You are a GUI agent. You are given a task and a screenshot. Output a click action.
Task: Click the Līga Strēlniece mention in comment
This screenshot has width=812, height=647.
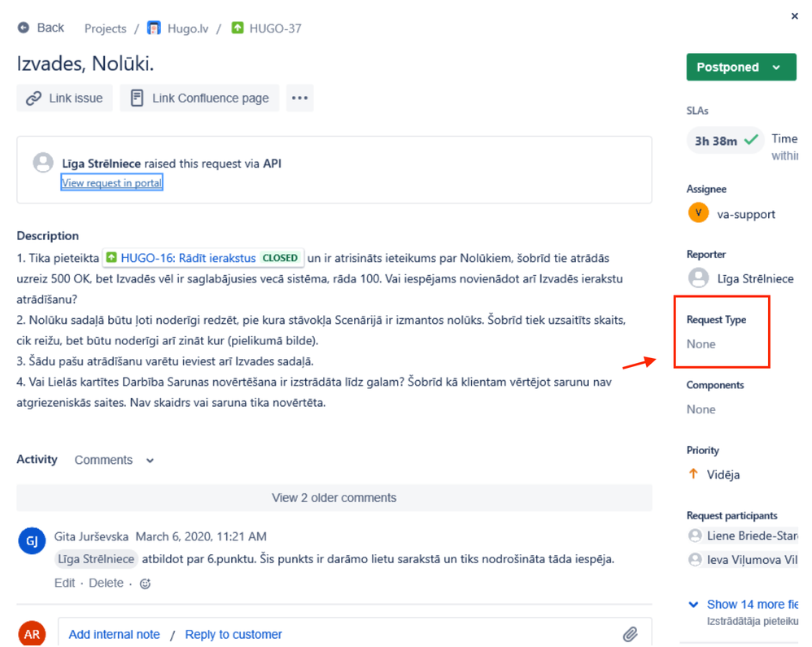[96, 559]
